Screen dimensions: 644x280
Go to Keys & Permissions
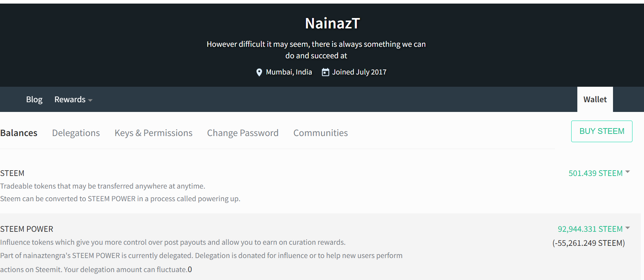coord(154,133)
